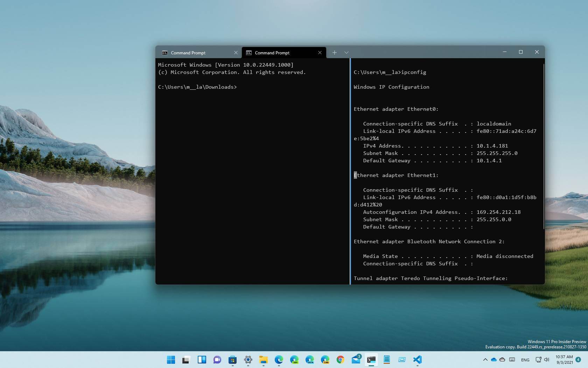
Task: Open the Start menu
Action: 171,360
